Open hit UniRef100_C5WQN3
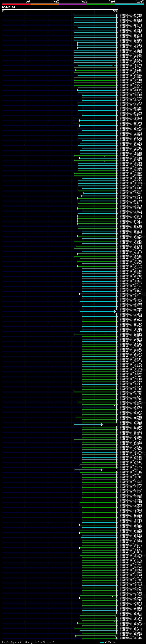The height and width of the screenshot is (644, 146). 131,70
